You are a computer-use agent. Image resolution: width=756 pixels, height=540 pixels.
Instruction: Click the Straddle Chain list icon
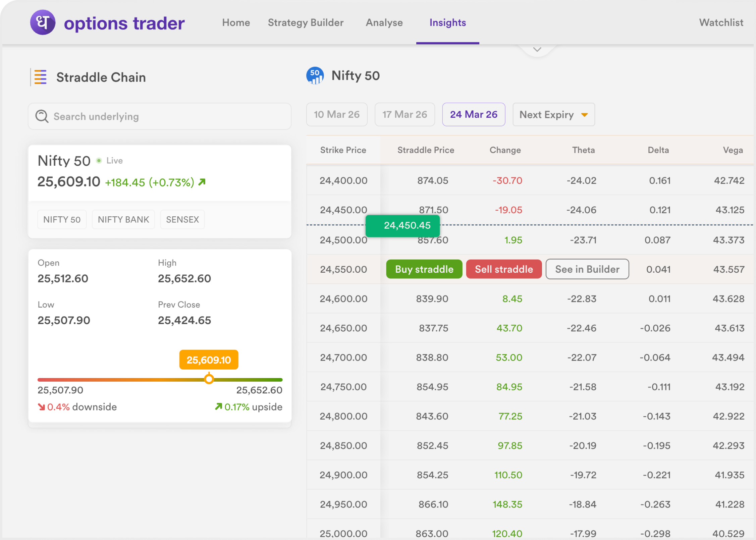tap(41, 77)
